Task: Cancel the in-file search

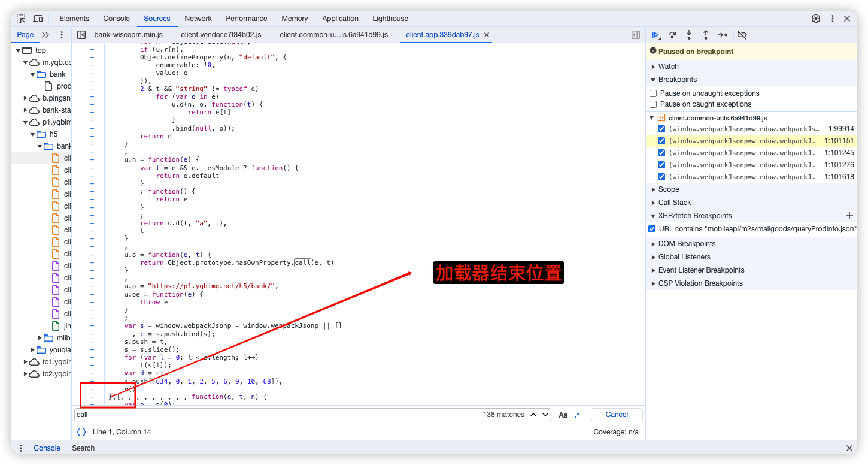Action: [617, 415]
